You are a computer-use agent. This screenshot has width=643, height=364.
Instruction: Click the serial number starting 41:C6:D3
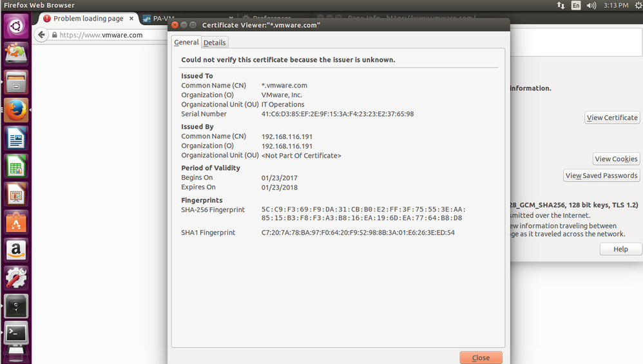pos(338,113)
